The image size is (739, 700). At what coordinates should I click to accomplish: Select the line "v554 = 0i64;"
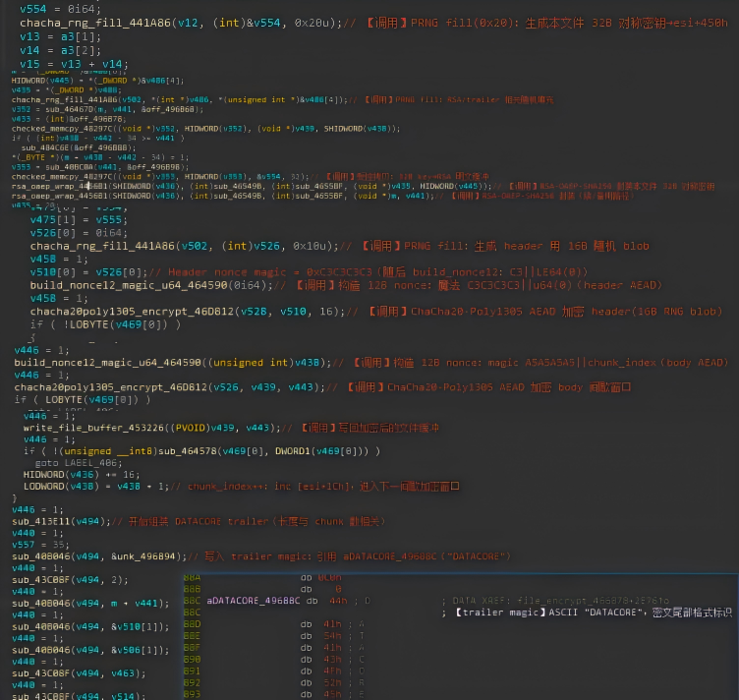(60, 9)
